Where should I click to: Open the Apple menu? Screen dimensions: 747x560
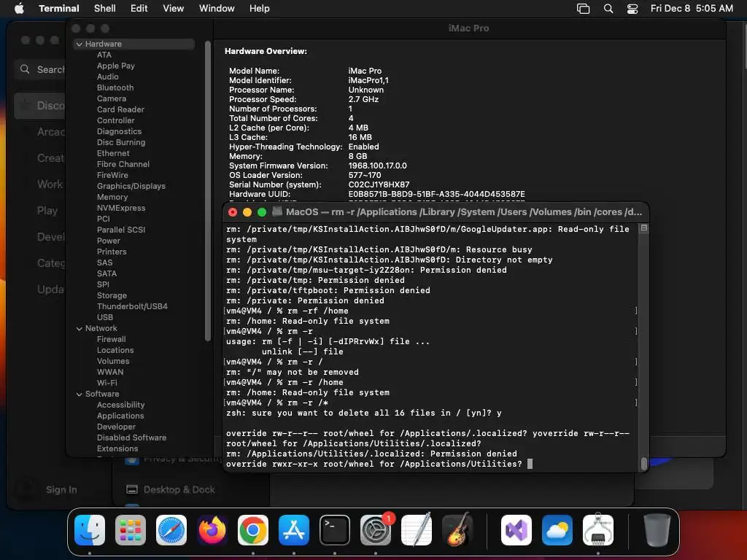19,8
